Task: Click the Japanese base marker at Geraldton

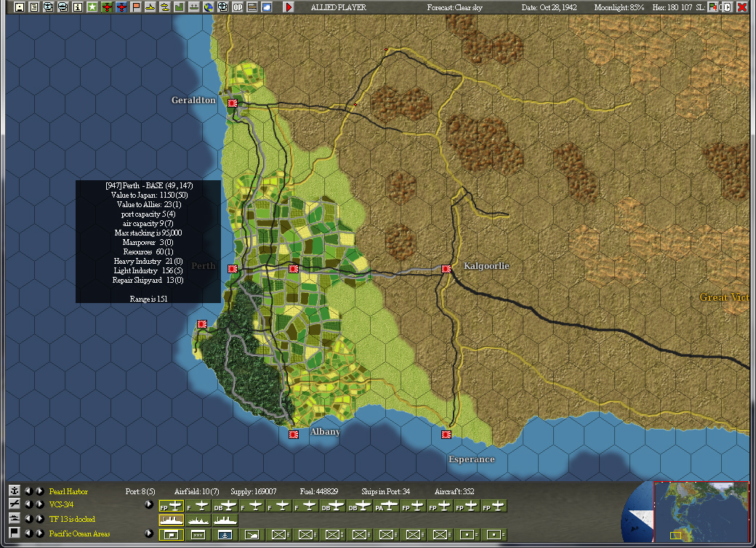Action: coord(233,102)
